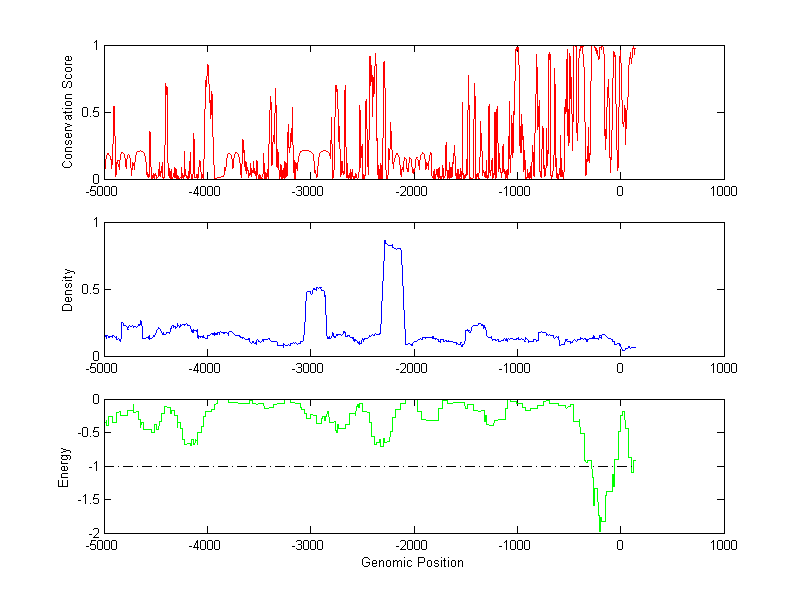Click the Conservation Score y-axis label
Screen dimensions: 800x599
click(x=68, y=112)
